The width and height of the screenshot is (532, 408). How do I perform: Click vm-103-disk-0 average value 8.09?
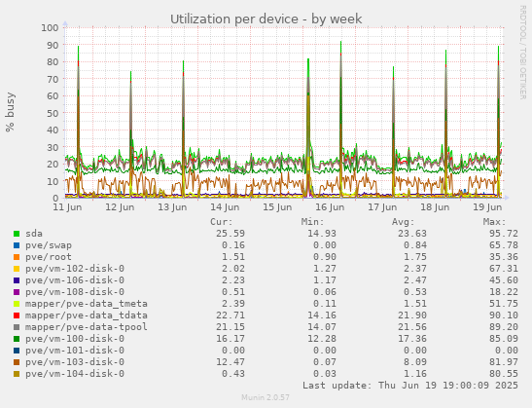pyautogui.click(x=415, y=362)
